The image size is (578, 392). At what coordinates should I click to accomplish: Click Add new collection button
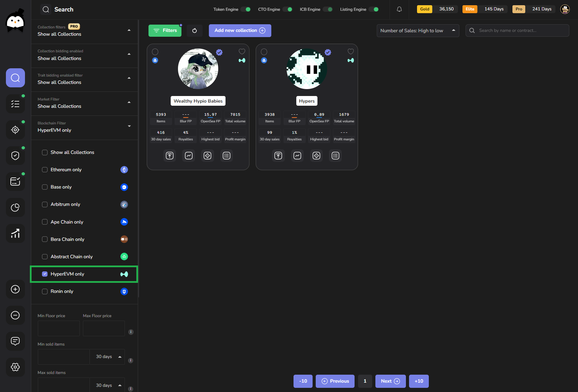tap(240, 31)
